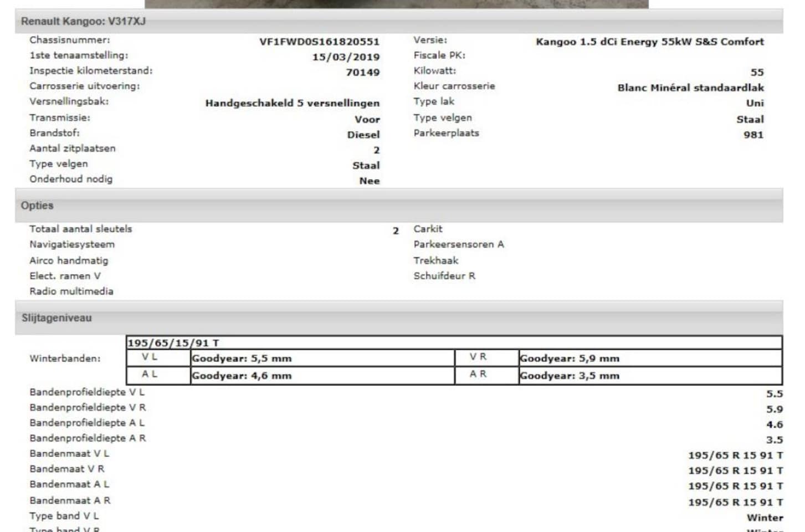Click the Parkeerplaats value 981
Viewport: 805px width, 532px height.
[x=753, y=135]
